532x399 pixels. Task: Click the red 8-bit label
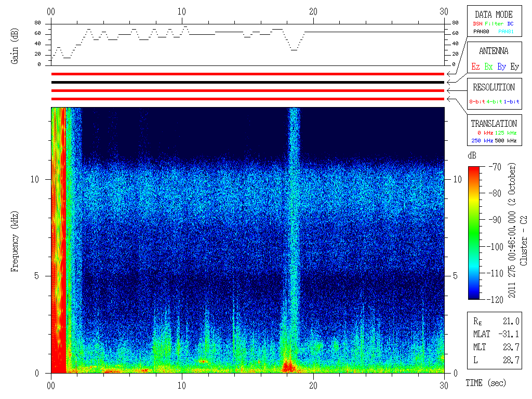tap(477, 101)
